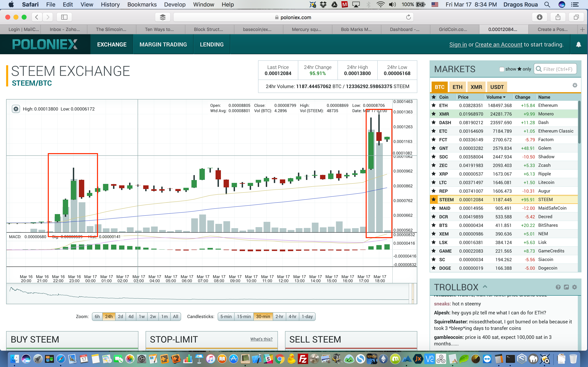Click Safari share icon

558,17
